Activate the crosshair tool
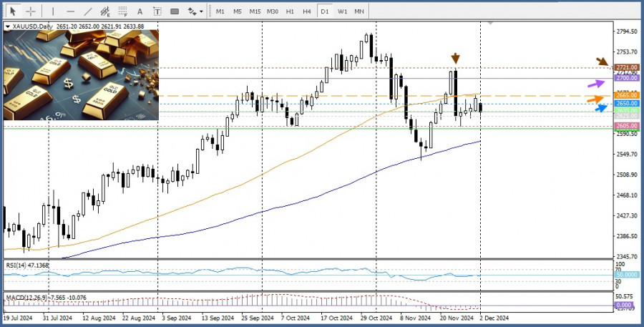Image resolution: width=644 pixels, height=327 pixels. 30,11
